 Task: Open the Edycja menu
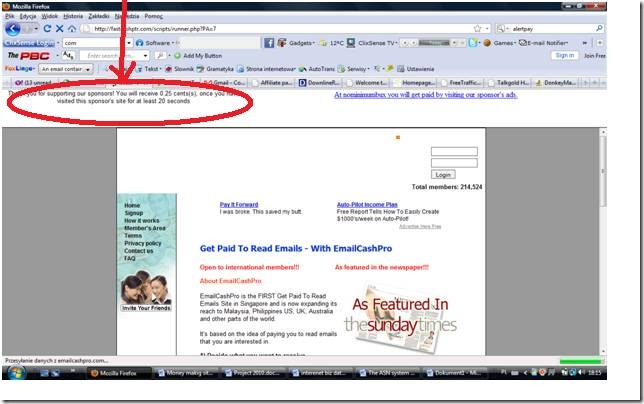pos(28,16)
